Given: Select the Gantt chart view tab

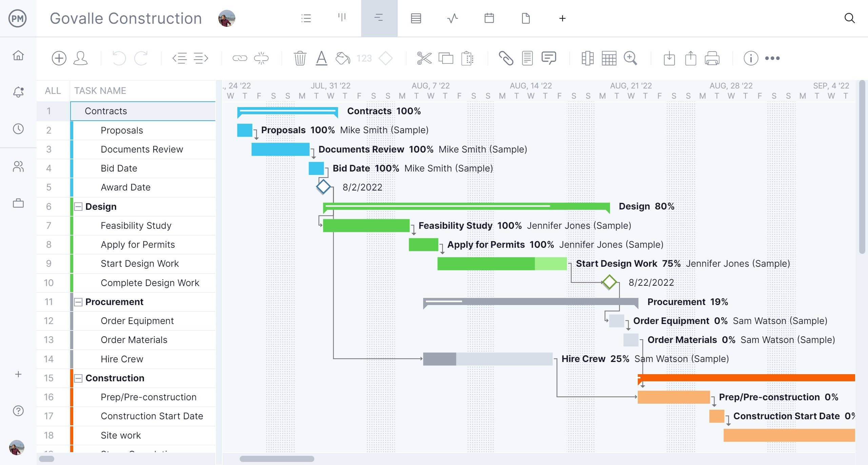Looking at the screenshot, I should tap(379, 18).
